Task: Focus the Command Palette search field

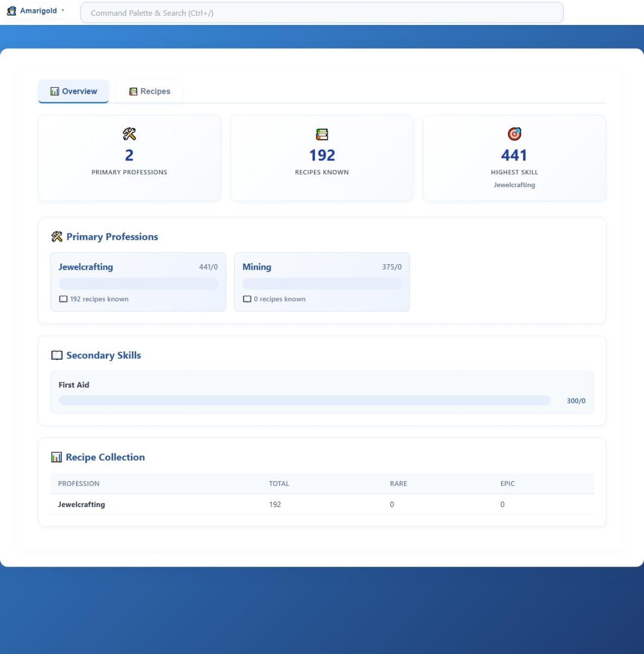Action: [321, 13]
